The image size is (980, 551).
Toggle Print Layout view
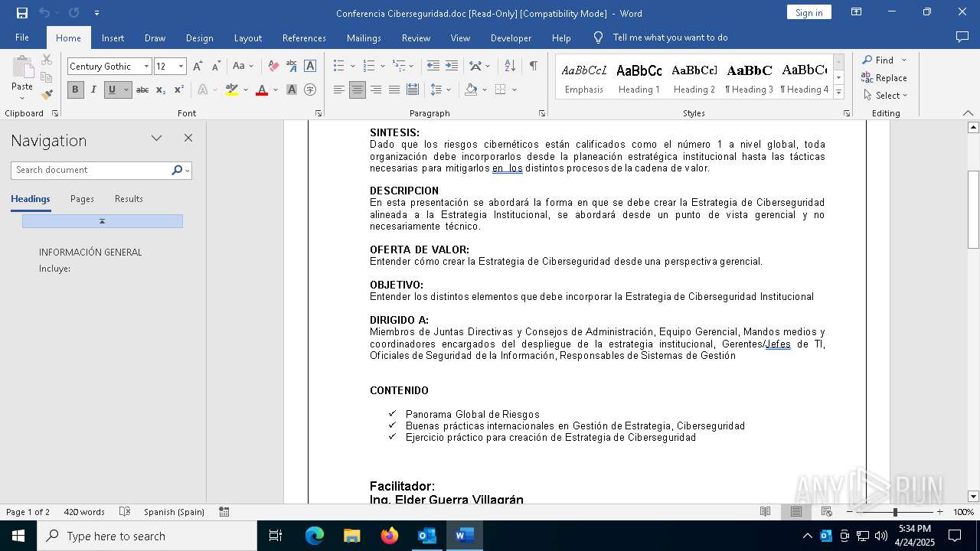pyautogui.click(x=796, y=512)
